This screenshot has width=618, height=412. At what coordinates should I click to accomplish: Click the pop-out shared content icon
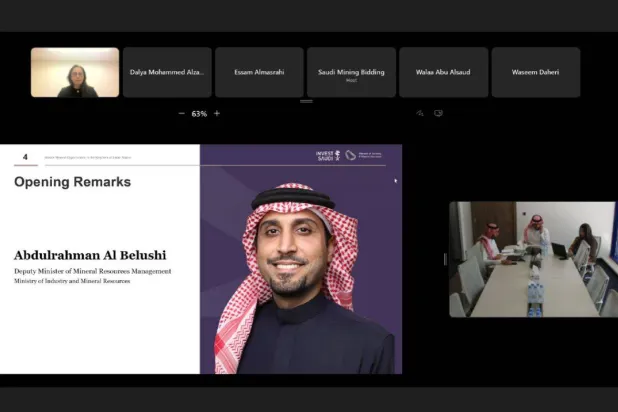pyautogui.click(x=438, y=114)
